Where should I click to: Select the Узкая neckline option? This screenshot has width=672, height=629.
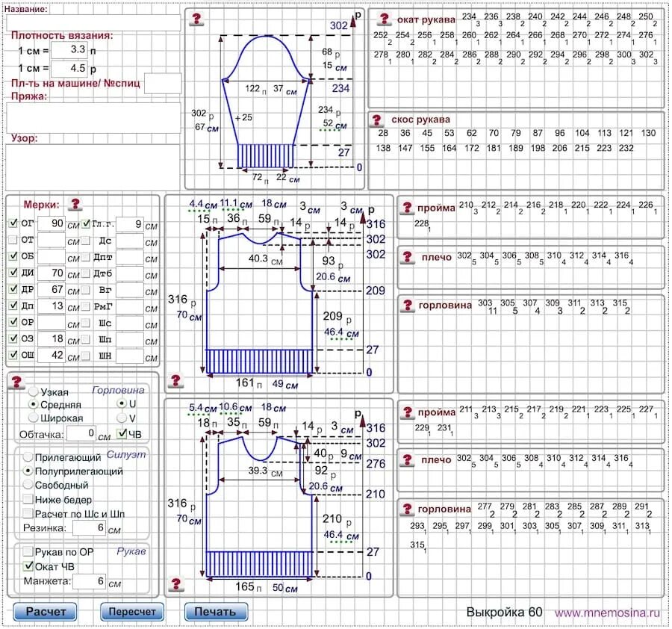[34, 391]
